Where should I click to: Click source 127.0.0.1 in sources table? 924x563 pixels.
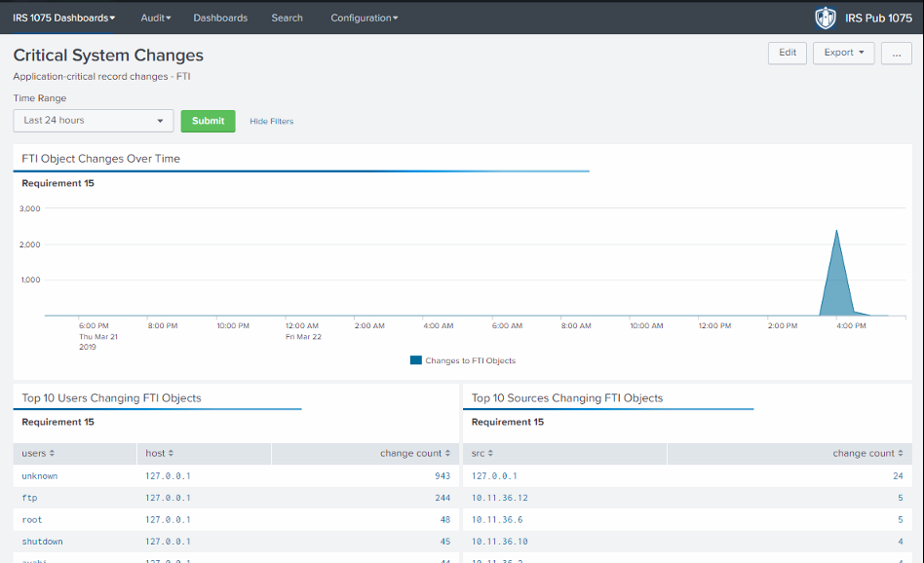click(x=494, y=476)
